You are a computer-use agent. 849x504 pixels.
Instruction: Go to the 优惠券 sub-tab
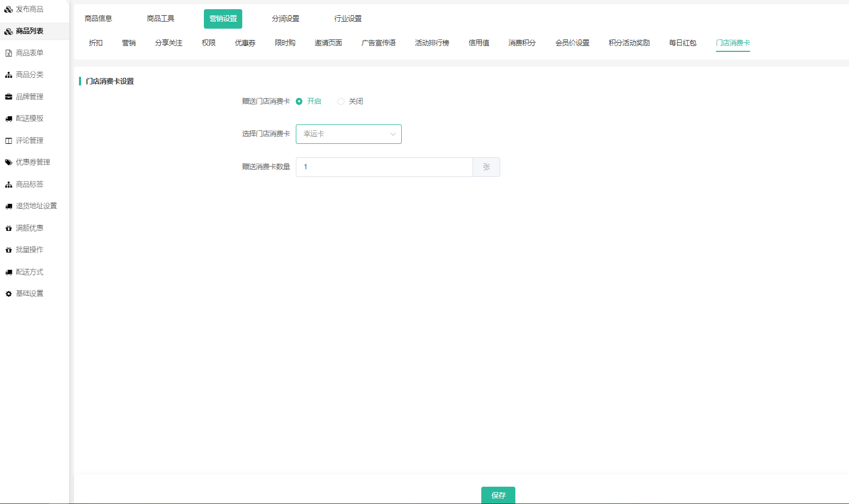(x=245, y=43)
